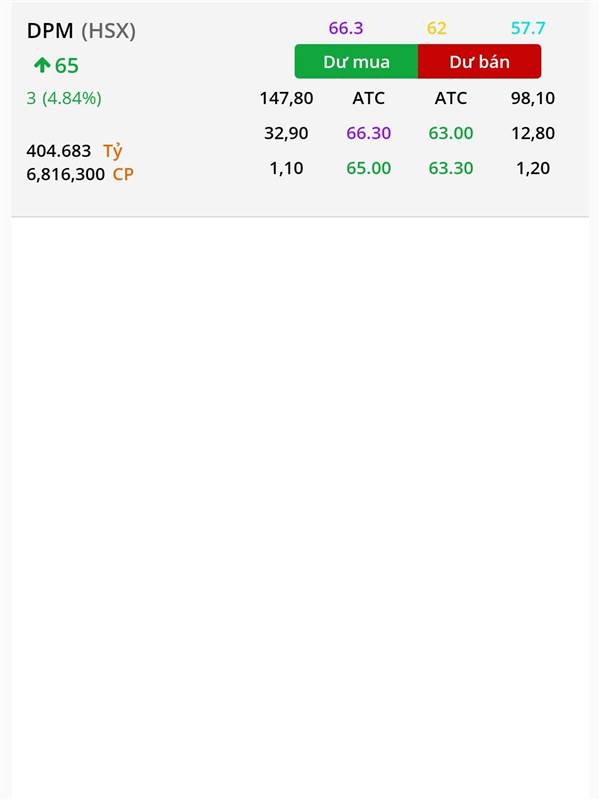Click the change value 3 (4.84%)
Image resolution: width=600 pixels, height=800 pixels.
64,98
